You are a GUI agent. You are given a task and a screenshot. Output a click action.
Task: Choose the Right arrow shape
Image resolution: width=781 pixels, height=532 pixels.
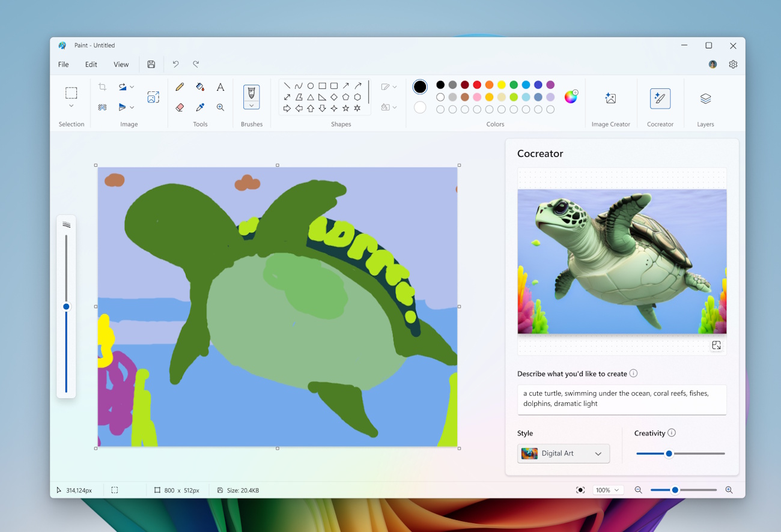[287, 108]
